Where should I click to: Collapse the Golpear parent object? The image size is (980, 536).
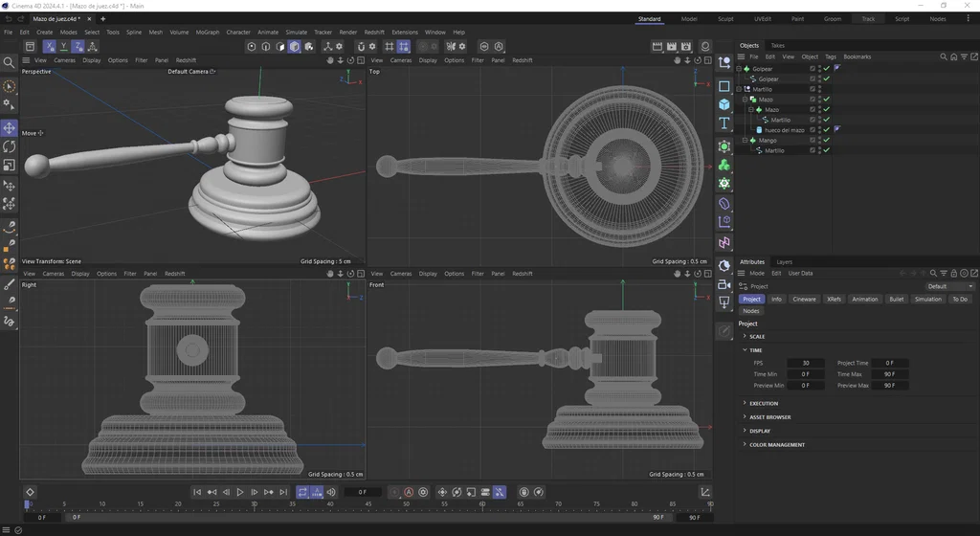coord(739,69)
